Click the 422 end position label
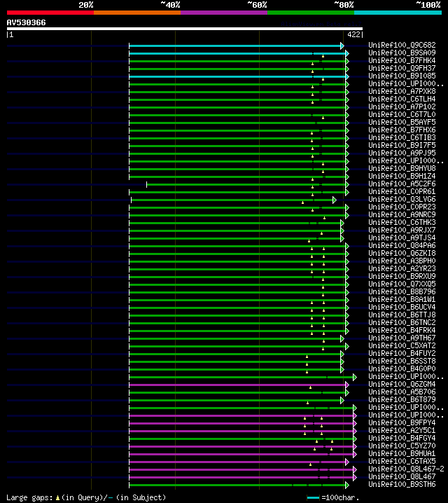The height and width of the screenshot is (503, 448). pos(353,34)
